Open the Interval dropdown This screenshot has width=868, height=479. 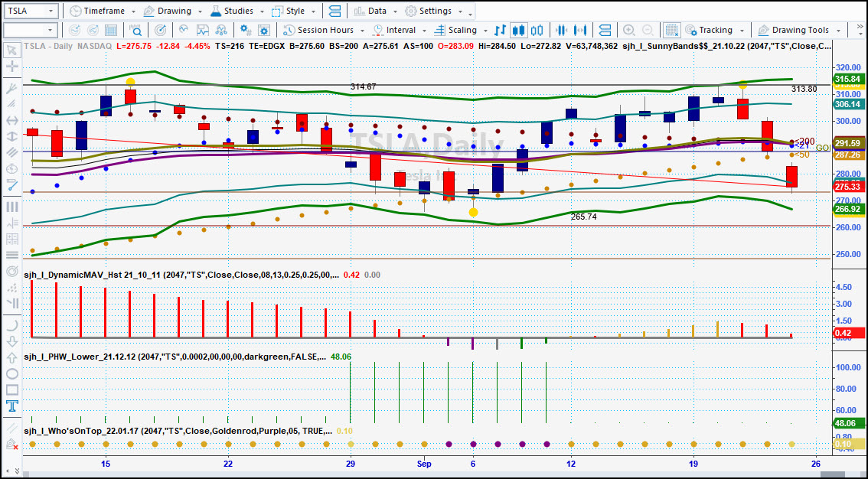click(x=400, y=30)
